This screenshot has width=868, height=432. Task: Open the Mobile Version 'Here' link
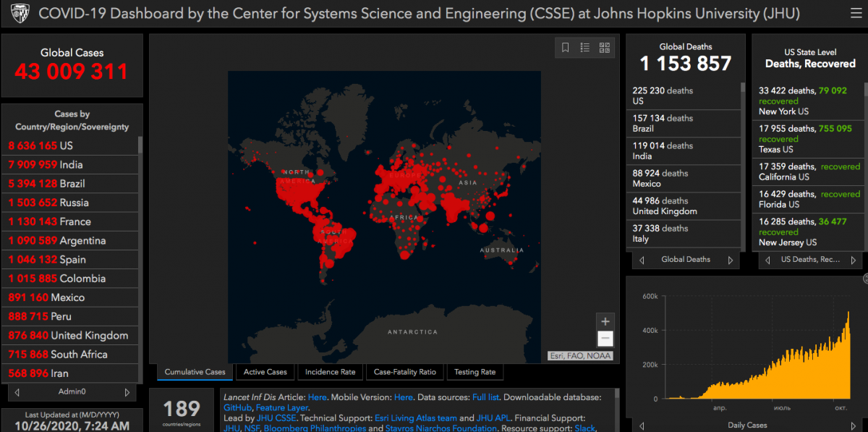(404, 397)
